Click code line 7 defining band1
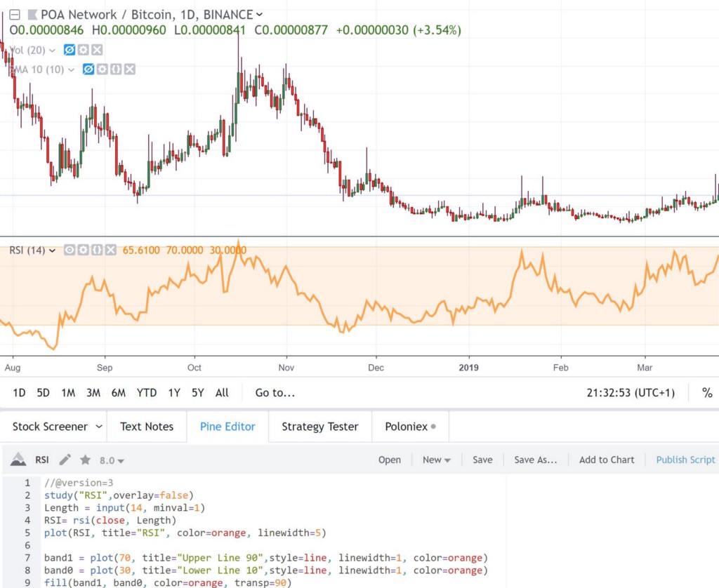Image resolution: width=719 pixels, height=588 pixels. click(266, 558)
